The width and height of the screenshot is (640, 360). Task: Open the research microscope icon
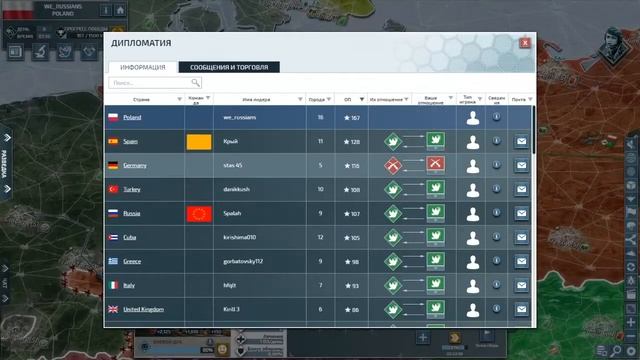pos(40,52)
